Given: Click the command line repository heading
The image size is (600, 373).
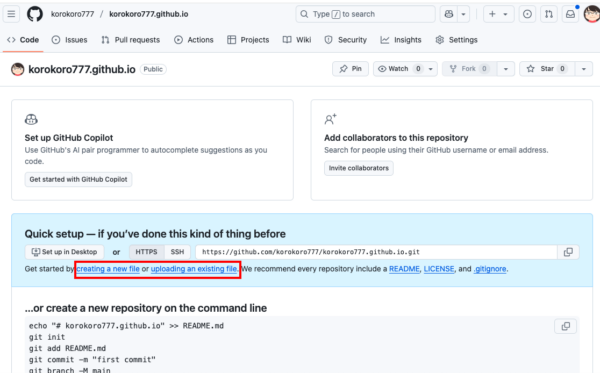Looking at the screenshot, I should (146, 308).
